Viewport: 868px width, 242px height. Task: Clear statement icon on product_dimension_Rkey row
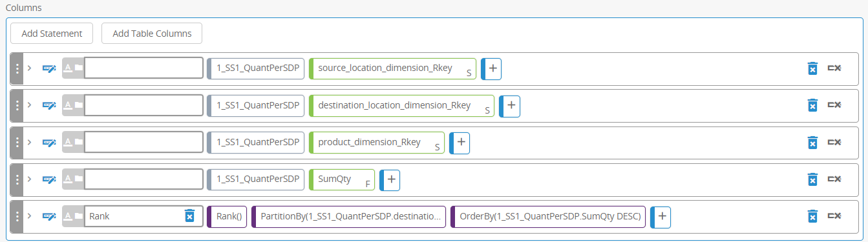click(x=834, y=141)
